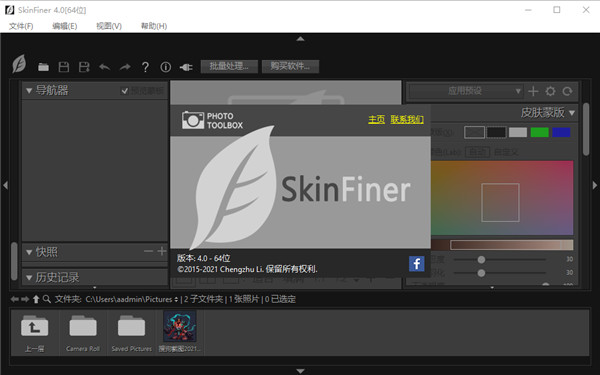
Task: Open help via the question mark icon
Action: (145, 67)
